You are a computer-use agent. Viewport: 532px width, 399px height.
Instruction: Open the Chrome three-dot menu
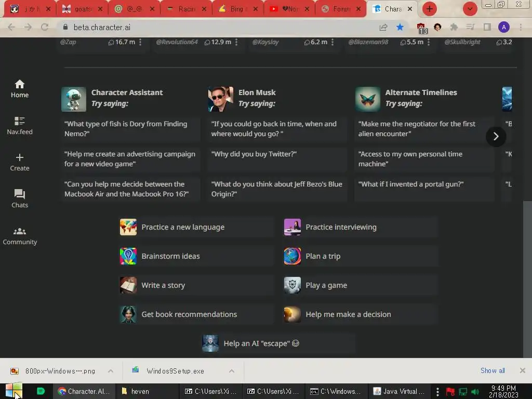click(x=521, y=27)
